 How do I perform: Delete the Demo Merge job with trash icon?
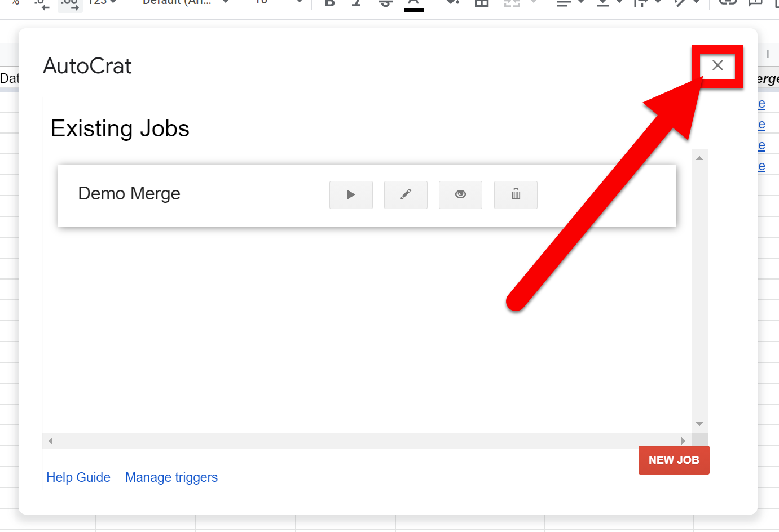tap(516, 195)
